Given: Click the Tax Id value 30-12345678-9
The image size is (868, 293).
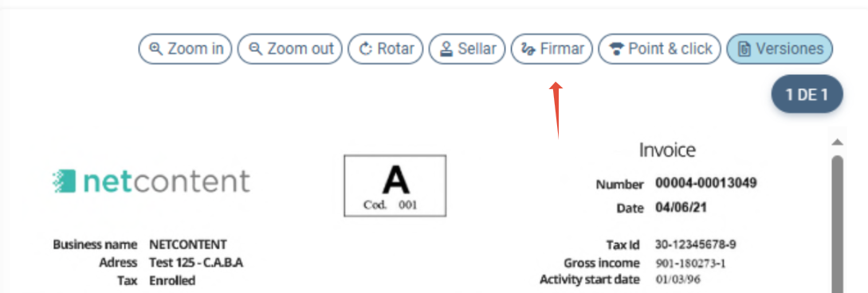Looking at the screenshot, I should coord(695,244).
